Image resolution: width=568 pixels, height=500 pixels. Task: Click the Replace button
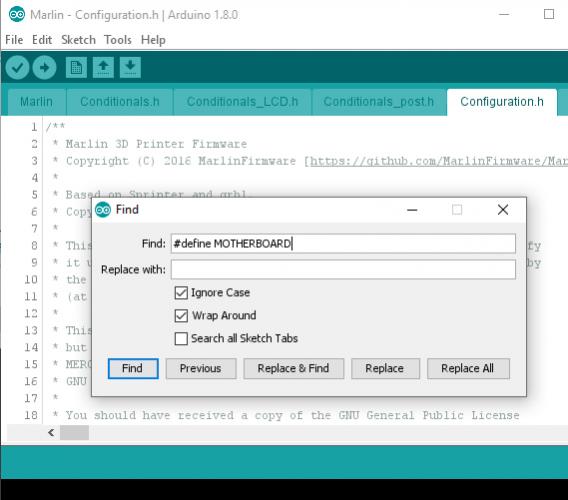385,368
